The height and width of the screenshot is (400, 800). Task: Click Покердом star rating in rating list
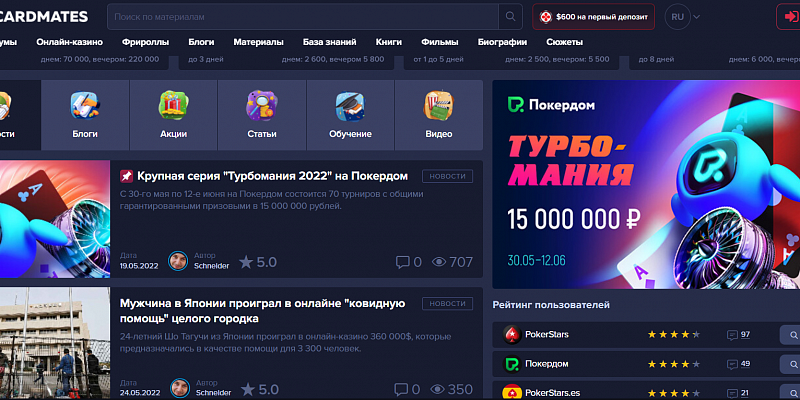click(x=674, y=364)
